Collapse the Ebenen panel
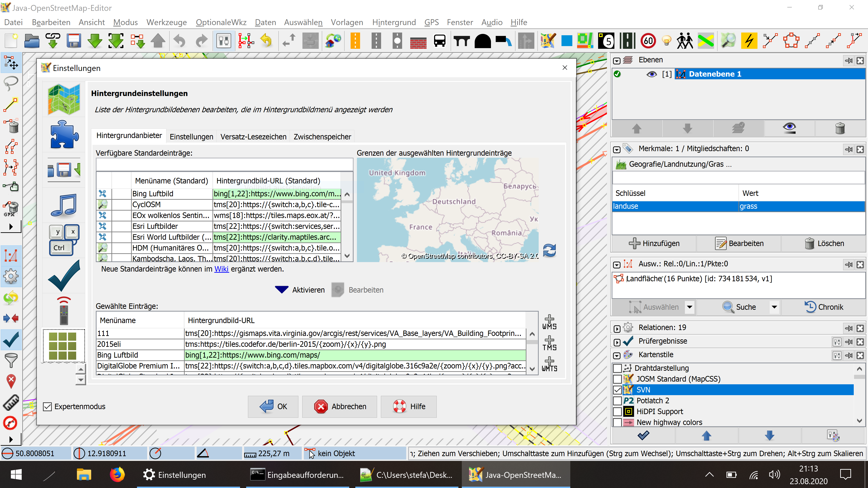Viewport: 868px width, 488px height. [617, 61]
